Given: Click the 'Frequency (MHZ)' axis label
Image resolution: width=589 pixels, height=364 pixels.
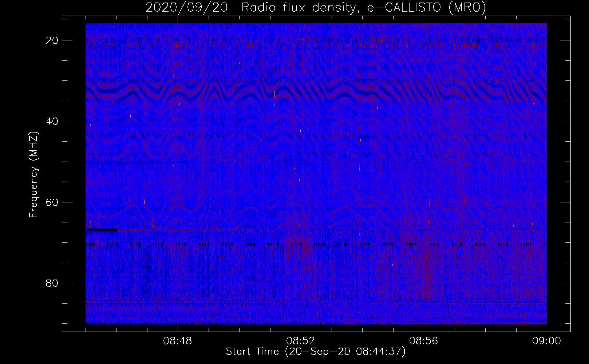Looking at the screenshot, I should (33, 174).
